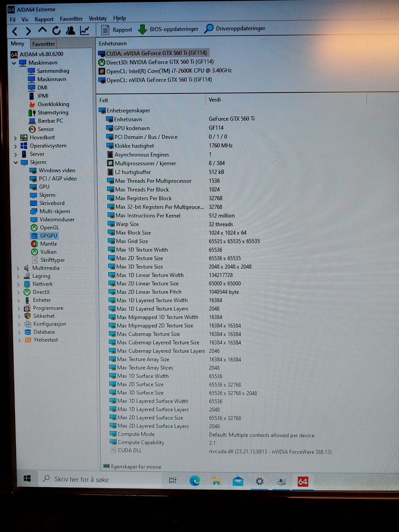The height and width of the screenshot is (532, 399).
Task: Click the Forward arrow toolbar icon
Action: [x=28, y=31]
